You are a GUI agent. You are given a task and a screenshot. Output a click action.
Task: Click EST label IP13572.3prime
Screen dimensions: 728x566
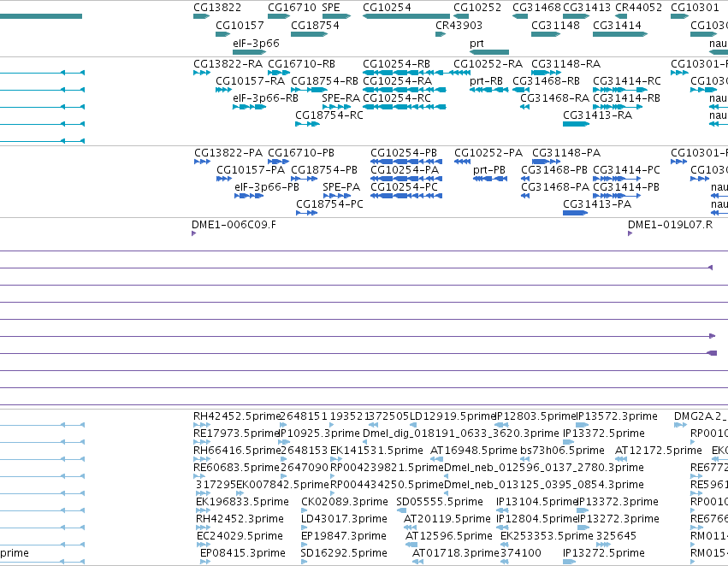[617, 416]
